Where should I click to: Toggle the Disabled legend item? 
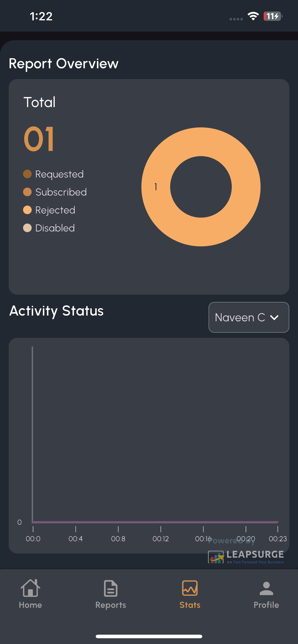point(49,228)
